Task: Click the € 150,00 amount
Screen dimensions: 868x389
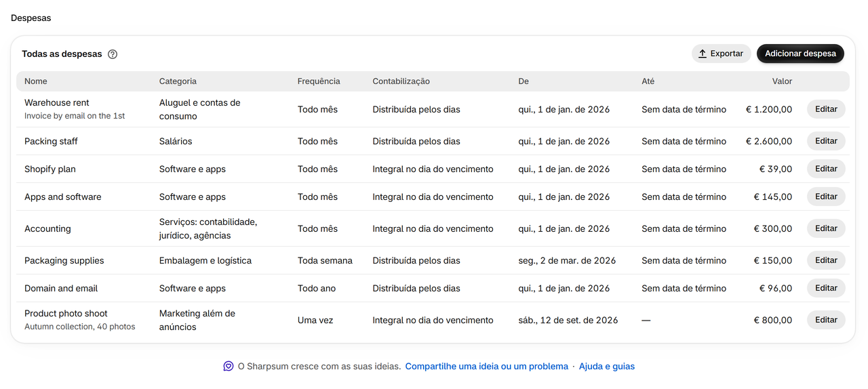Action: [773, 260]
